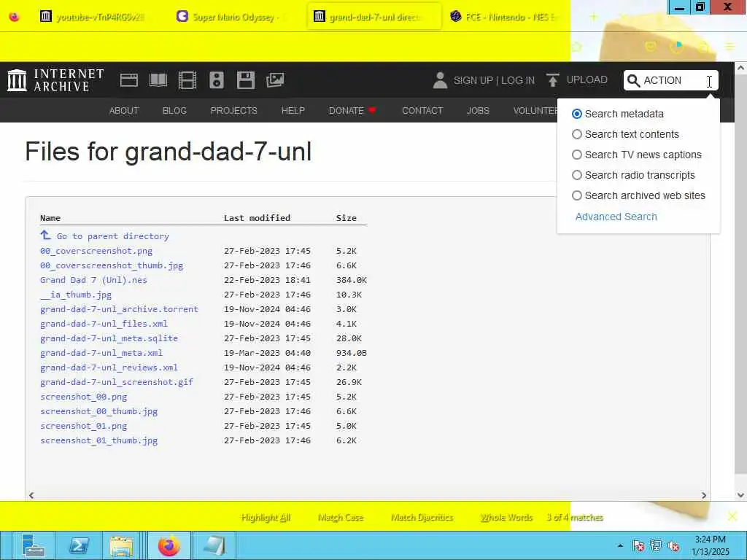747x560 pixels.
Task: Select Search metadata radio option
Action: [x=576, y=114]
